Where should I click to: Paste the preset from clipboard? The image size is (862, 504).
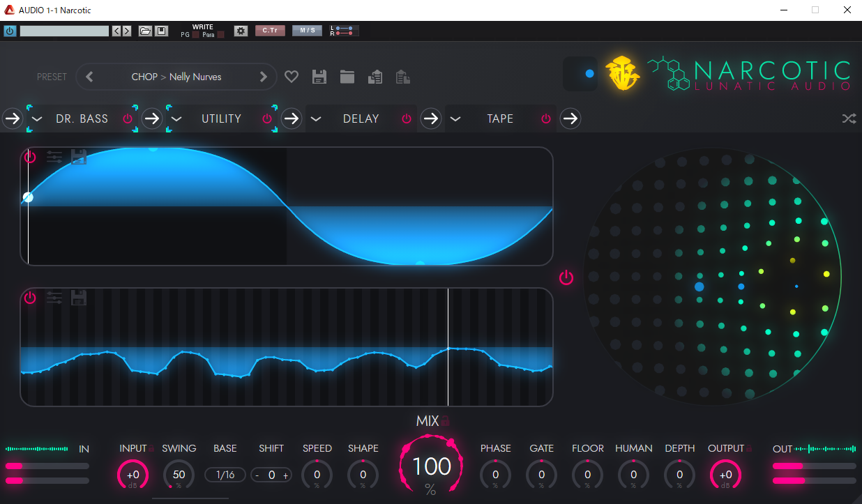tap(402, 77)
